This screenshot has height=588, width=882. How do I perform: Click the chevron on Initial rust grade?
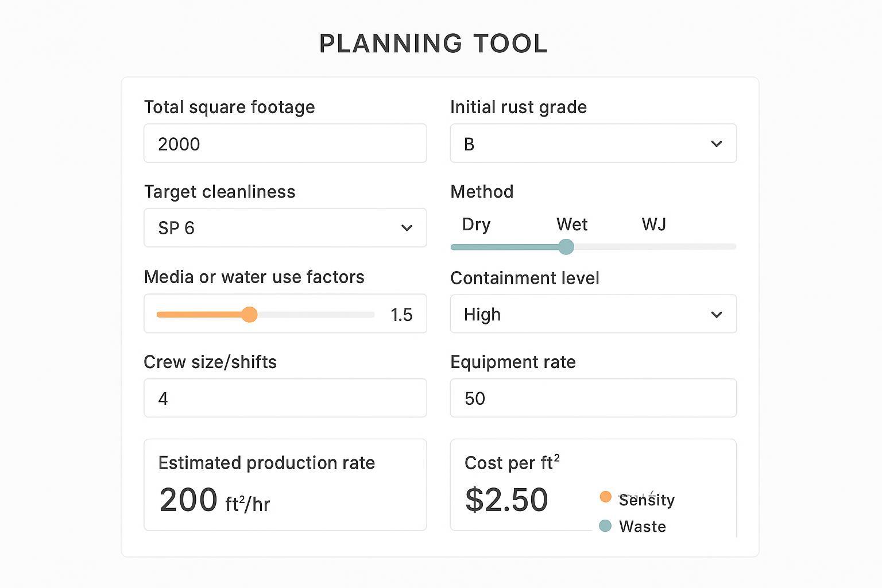716,144
